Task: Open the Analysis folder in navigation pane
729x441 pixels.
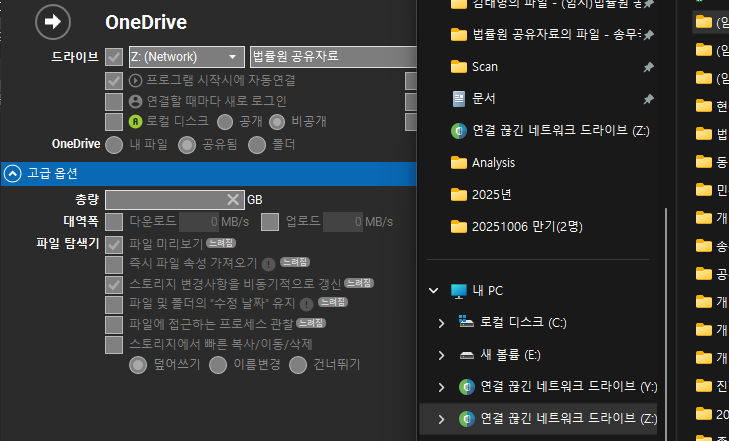Action: point(492,162)
